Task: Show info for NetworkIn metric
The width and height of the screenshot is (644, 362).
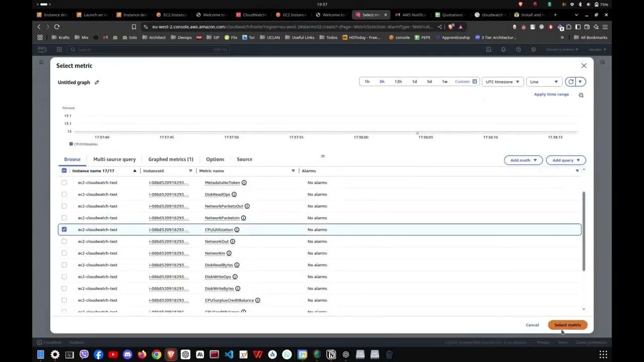Action: click(x=229, y=253)
